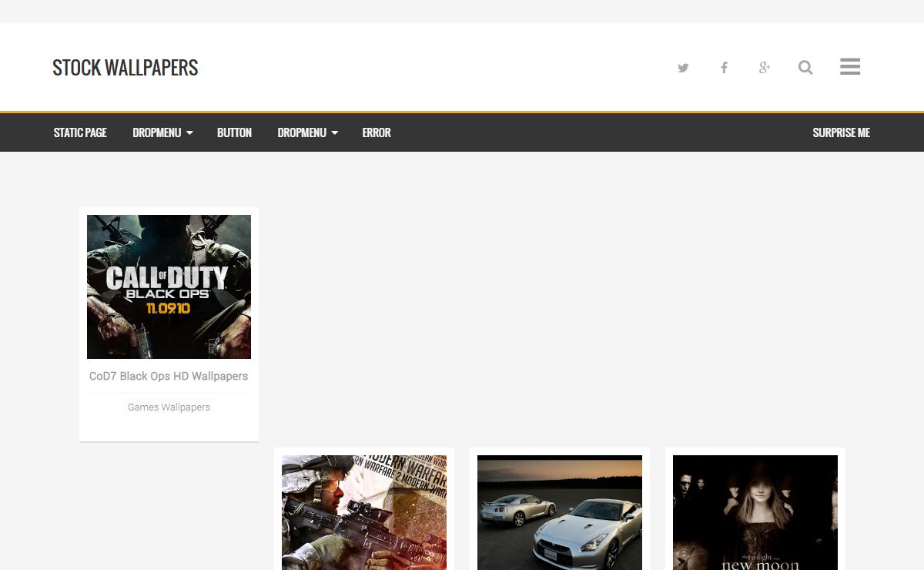Viewport: 924px width, 570px height.
Task: Select the Button menu item
Action: point(234,132)
